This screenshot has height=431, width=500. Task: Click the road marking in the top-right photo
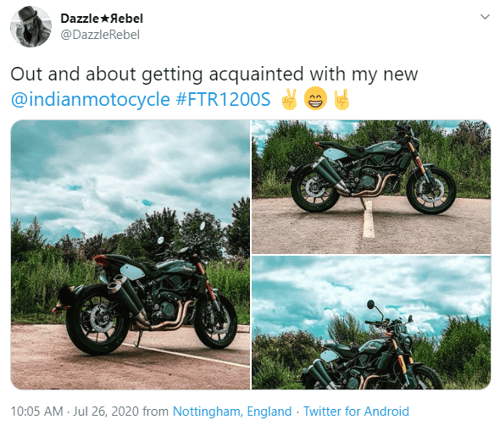[368, 219]
